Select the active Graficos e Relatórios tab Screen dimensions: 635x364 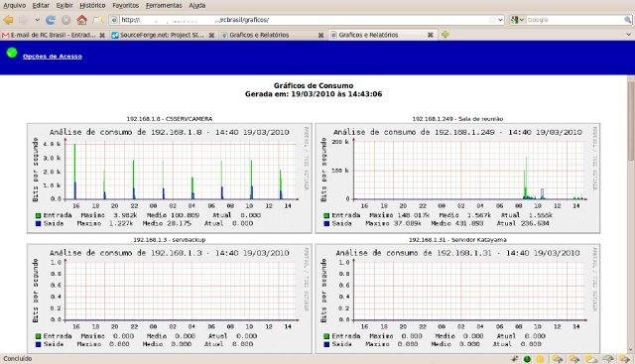pos(382,36)
